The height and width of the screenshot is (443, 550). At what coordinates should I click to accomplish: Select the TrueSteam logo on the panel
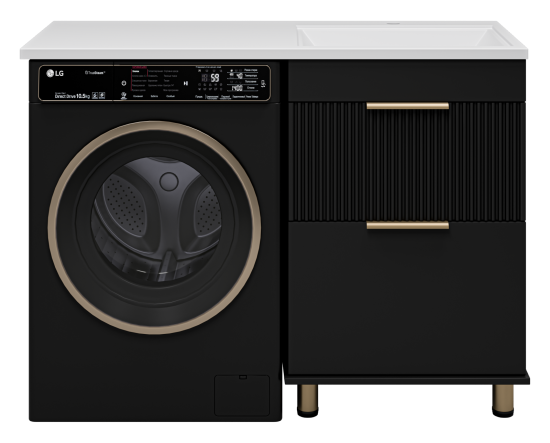[95, 73]
